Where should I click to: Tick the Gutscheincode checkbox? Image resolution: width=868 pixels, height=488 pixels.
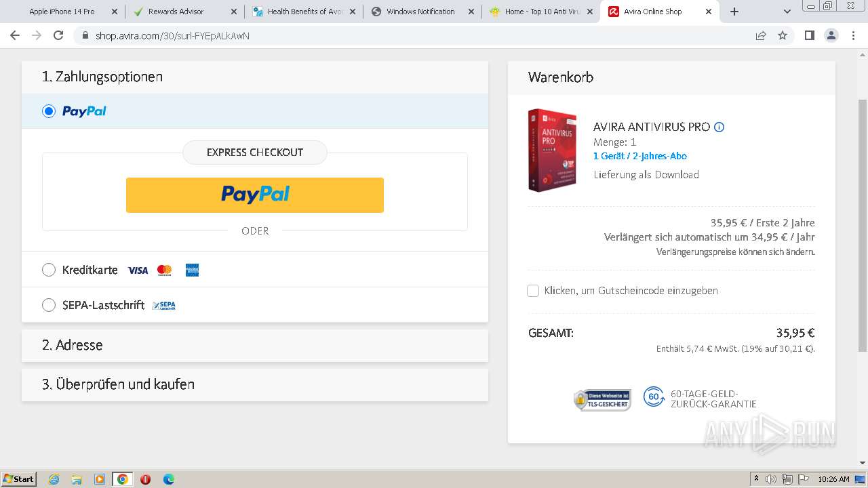[x=533, y=291]
